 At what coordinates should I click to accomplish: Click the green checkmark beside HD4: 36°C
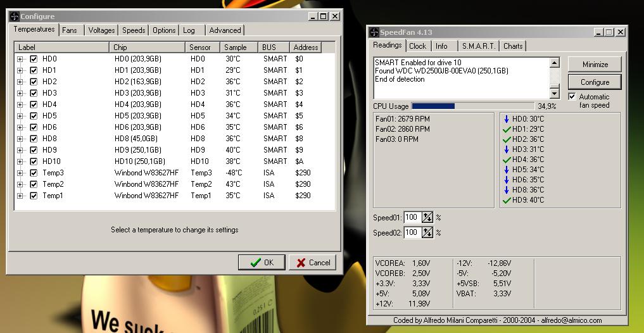point(507,160)
